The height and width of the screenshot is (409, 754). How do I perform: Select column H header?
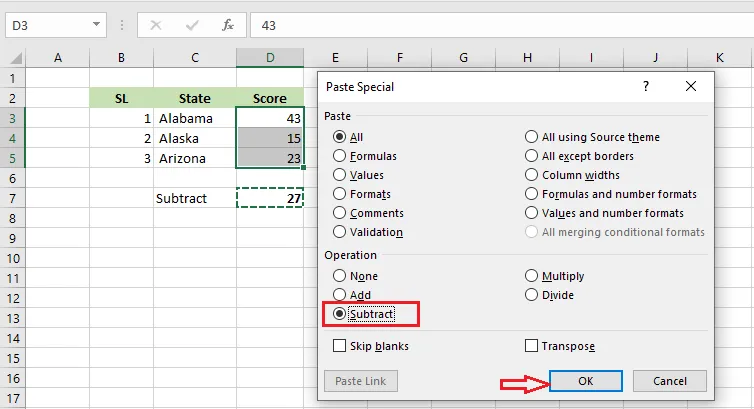(x=528, y=58)
